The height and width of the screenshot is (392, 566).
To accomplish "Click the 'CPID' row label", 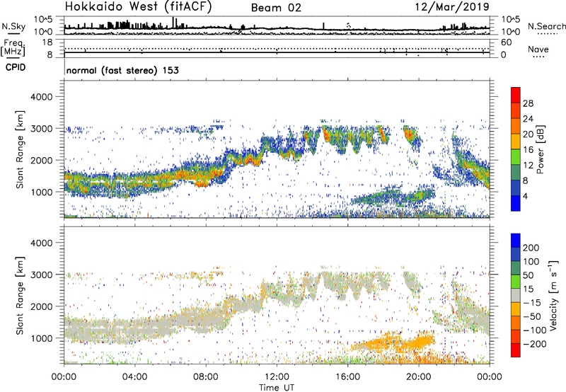I will (16, 67).
